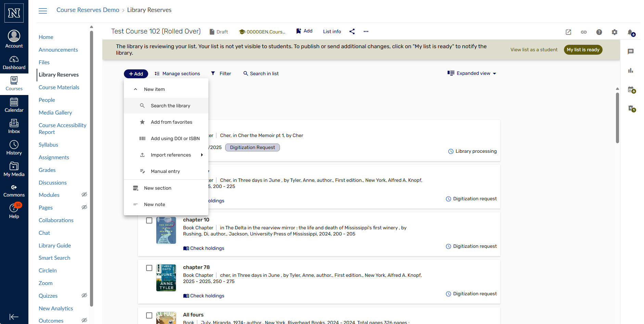
Task: Open My Media in global navigation
Action: pyautogui.click(x=14, y=170)
